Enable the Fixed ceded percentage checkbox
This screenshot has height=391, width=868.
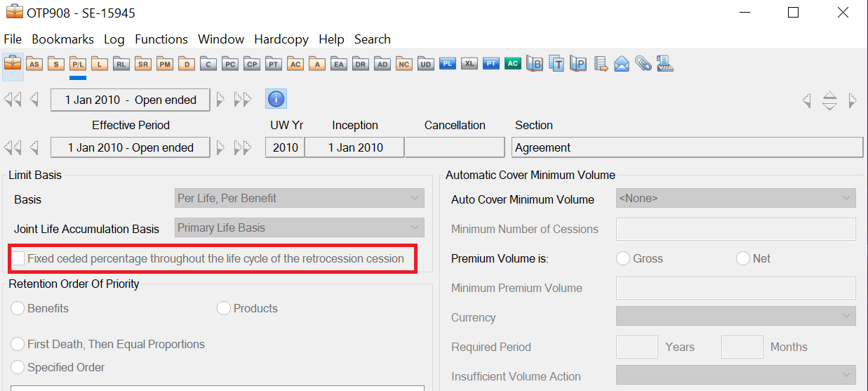click(x=18, y=258)
